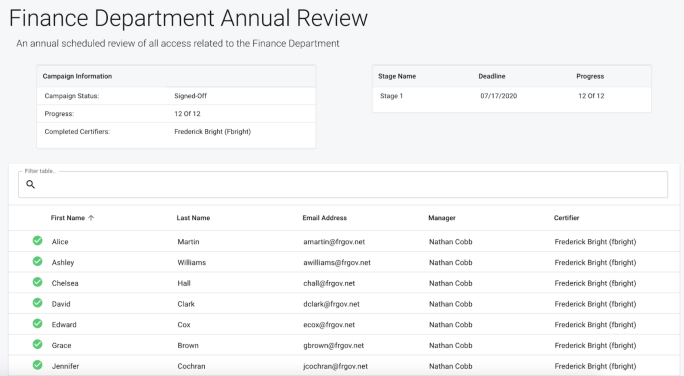This screenshot has height=376, width=684.
Task: Click email gbrown@frgov.net
Action: click(334, 345)
